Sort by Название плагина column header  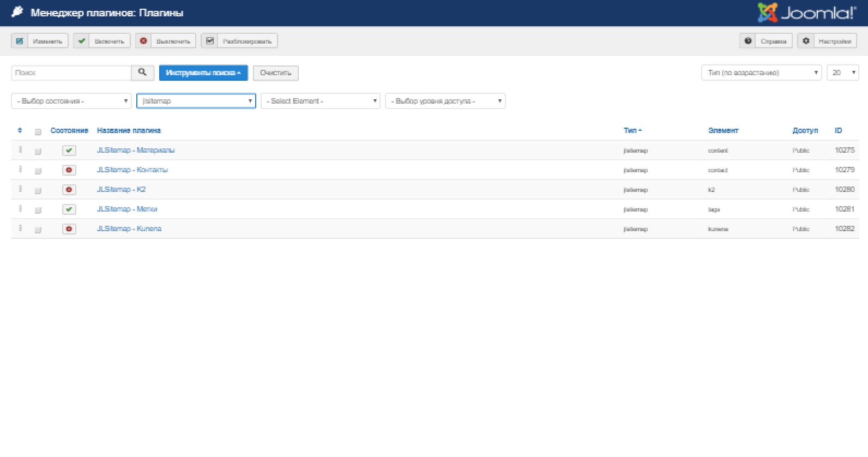pos(129,130)
